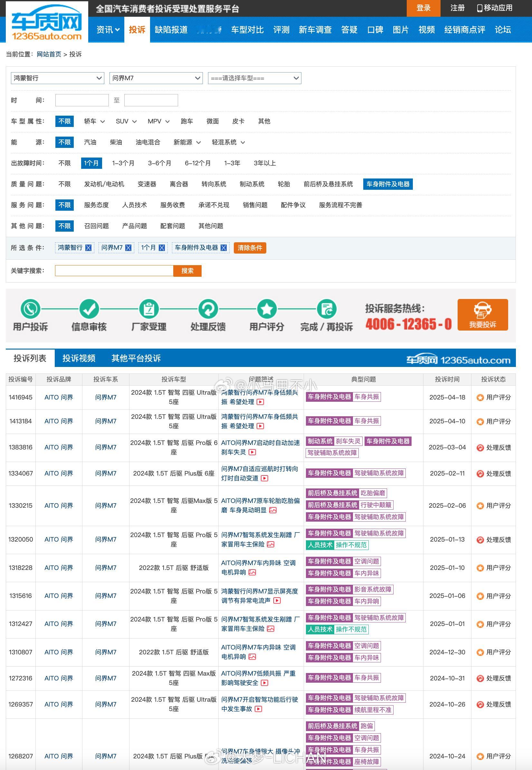Switch to the 其他平台投诉 tab

tap(136, 358)
